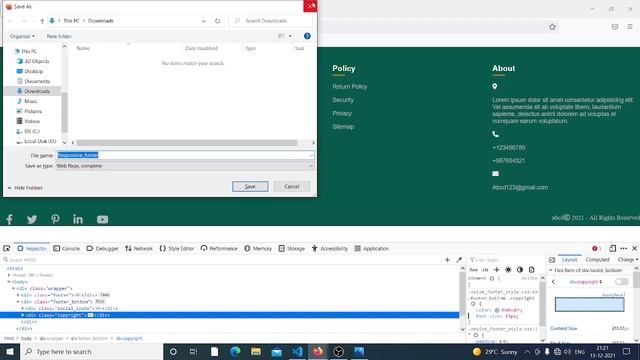Click the File name input field

click(185, 155)
